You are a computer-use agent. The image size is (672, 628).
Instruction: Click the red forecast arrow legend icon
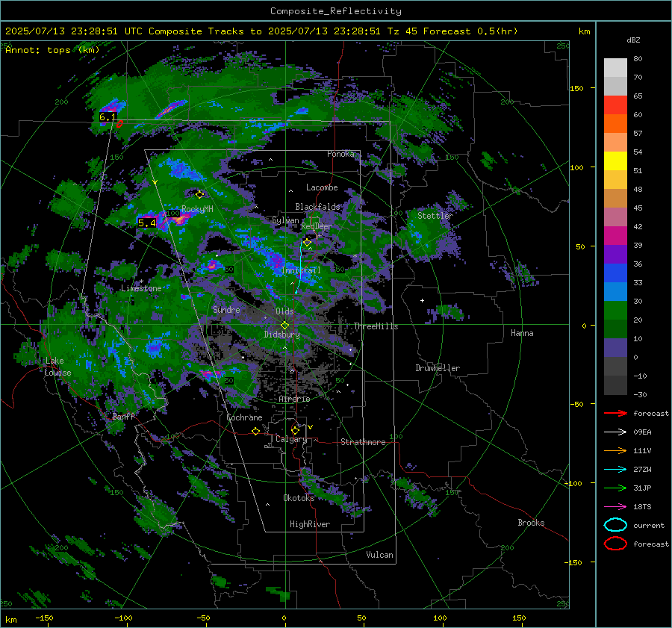pyautogui.click(x=615, y=413)
